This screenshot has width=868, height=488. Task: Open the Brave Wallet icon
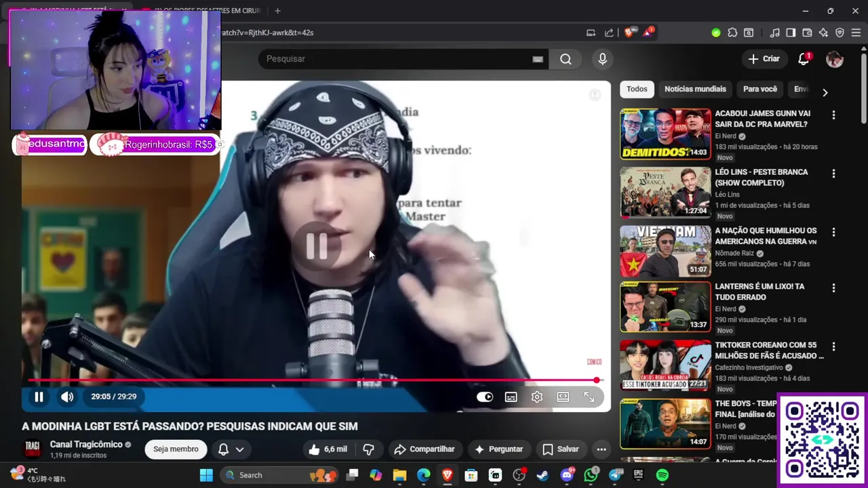pyautogui.click(x=807, y=33)
